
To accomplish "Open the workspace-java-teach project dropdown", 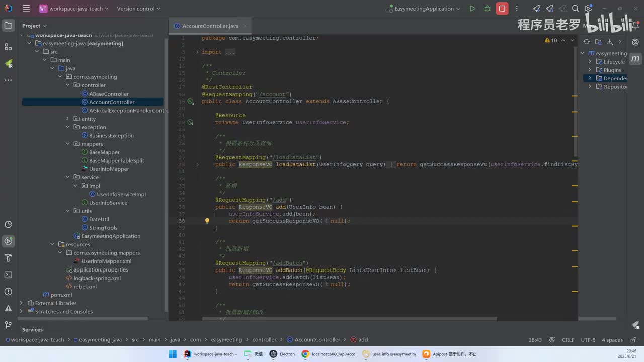I will click(x=74, y=9).
